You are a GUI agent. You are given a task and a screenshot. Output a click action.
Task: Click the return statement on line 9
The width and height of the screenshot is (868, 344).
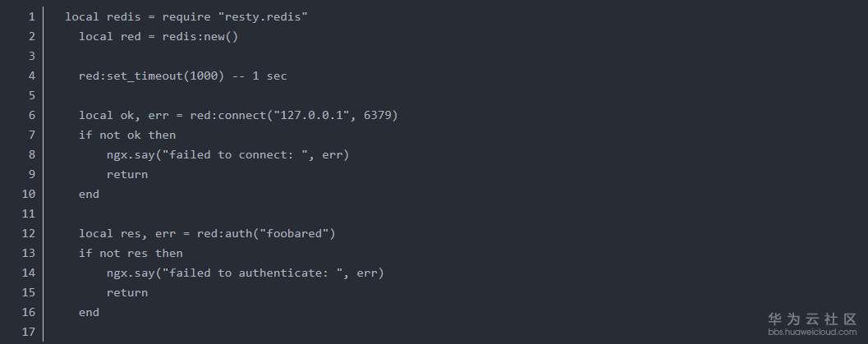[126, 174]
